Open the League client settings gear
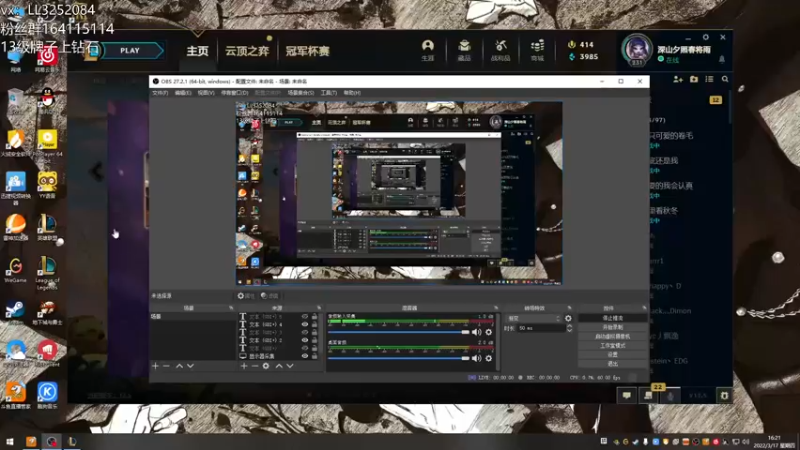 tap(706, 37)
